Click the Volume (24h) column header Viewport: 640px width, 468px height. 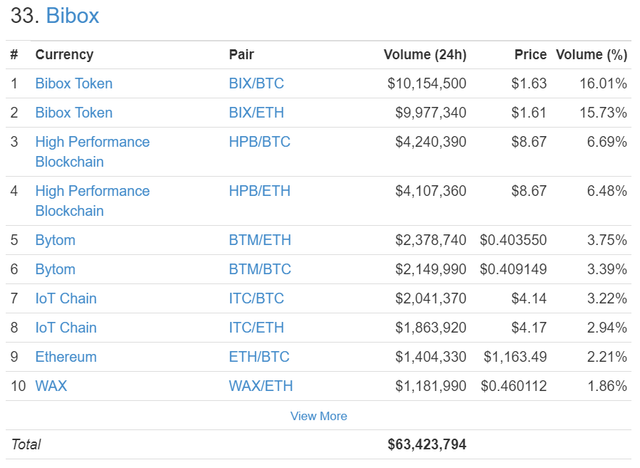coord(425,55)
